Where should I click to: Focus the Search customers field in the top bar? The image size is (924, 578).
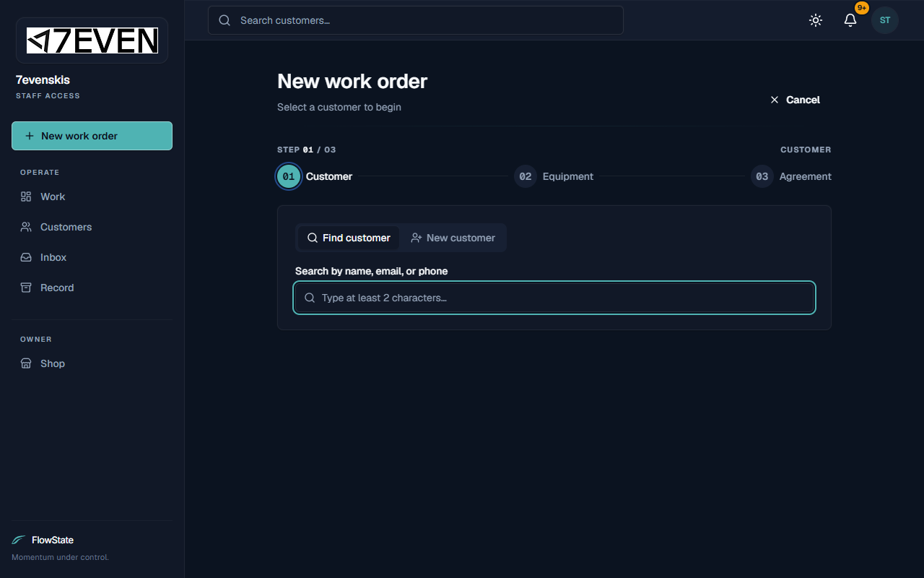point(416,20)
